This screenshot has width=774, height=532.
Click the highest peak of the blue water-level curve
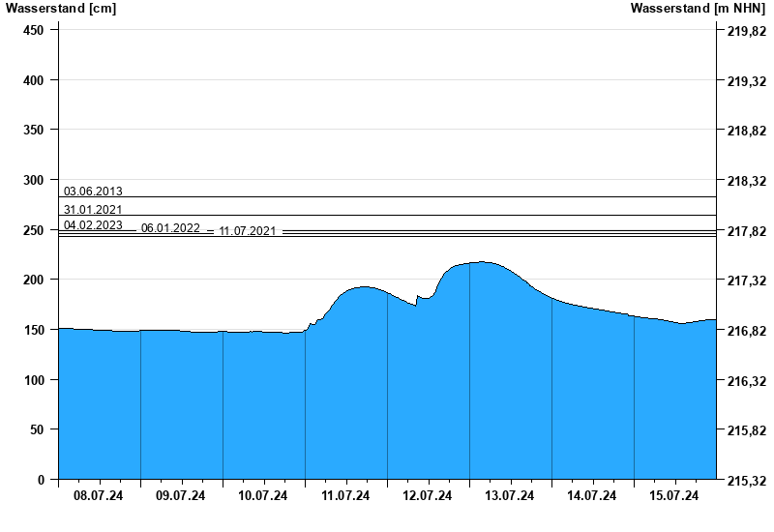click(484, 262)
